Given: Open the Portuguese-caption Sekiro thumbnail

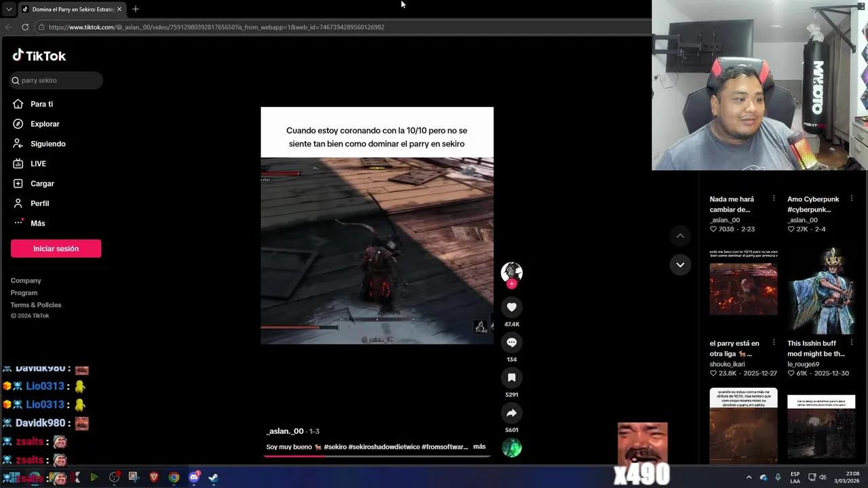Looking at the screenshot, I should 743,426.
